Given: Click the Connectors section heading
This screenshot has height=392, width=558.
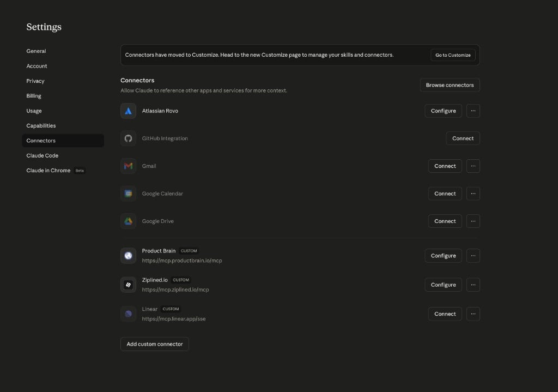Looking at the screenshot, I should pyautogui.click(x=137, y=80).
